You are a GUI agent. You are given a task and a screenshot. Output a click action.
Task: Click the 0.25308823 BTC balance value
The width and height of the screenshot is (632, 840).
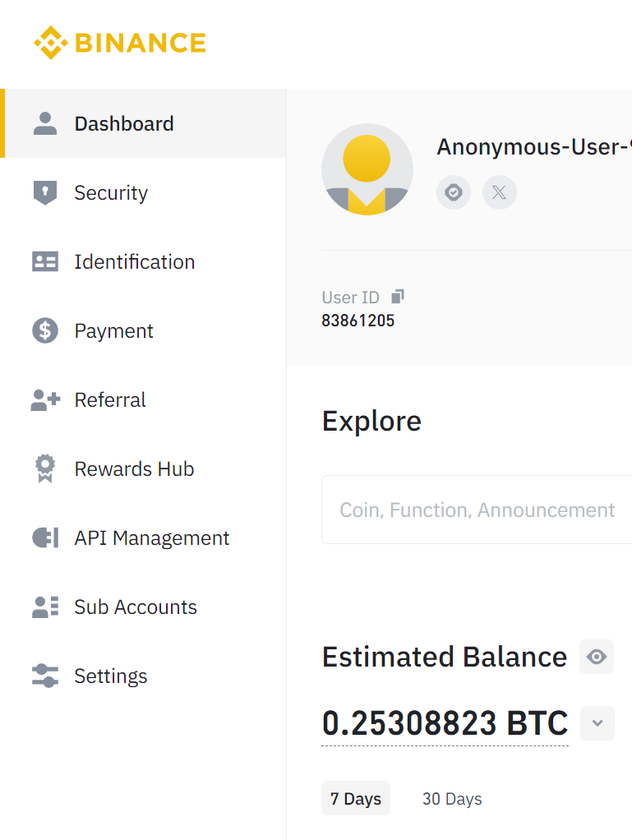pyautogui.click(x=445, y=723)
